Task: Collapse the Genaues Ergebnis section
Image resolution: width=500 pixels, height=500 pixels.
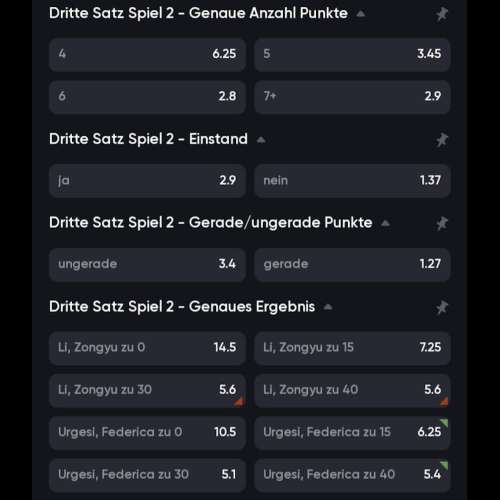Action: click(328, 307)
